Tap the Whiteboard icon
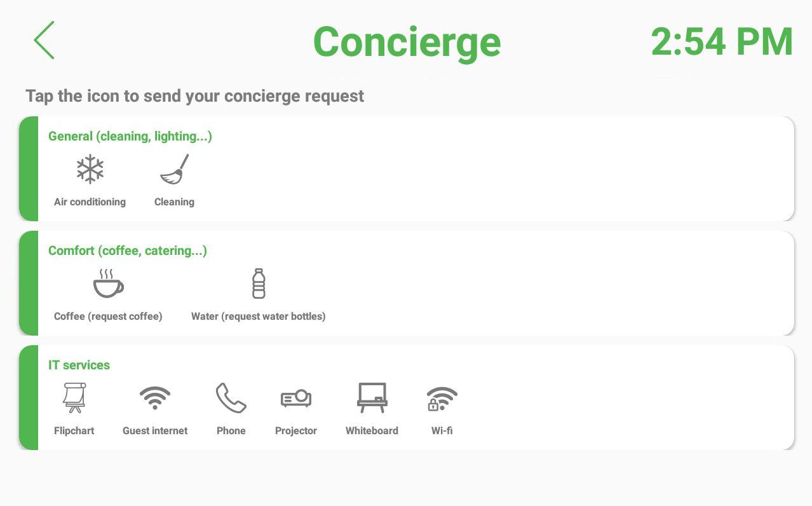Viewport: 812px width, 506px height. point(372,398)
